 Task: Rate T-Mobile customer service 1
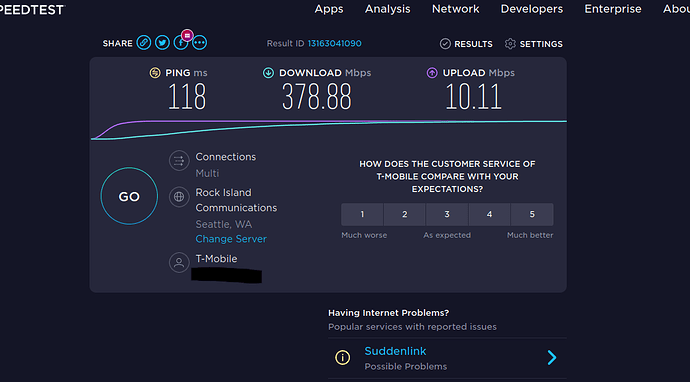(x=362, y=214)
